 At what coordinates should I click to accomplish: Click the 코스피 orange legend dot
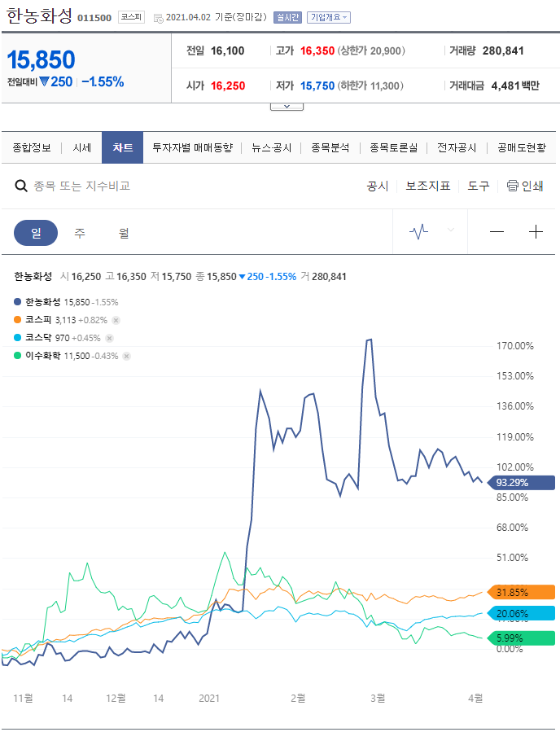18,320
